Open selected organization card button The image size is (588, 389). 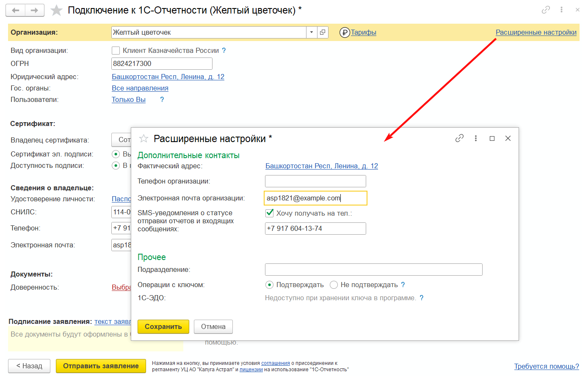coord(323,32)
